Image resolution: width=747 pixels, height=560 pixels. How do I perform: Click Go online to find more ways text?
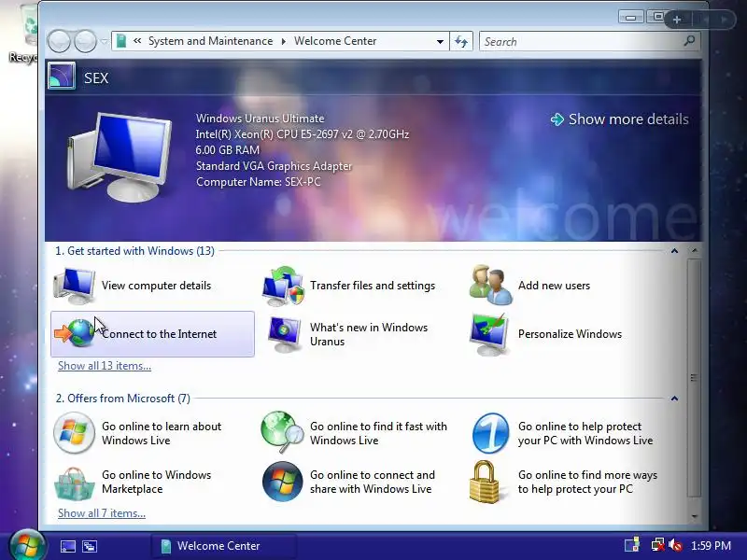587,482
